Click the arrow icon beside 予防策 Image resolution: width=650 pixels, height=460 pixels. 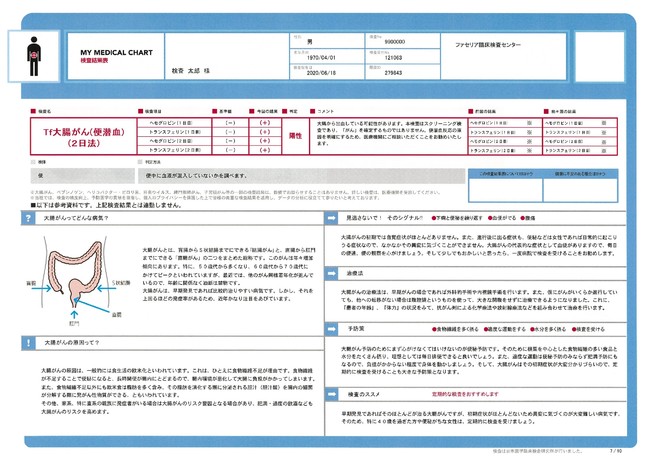[332, 329]
